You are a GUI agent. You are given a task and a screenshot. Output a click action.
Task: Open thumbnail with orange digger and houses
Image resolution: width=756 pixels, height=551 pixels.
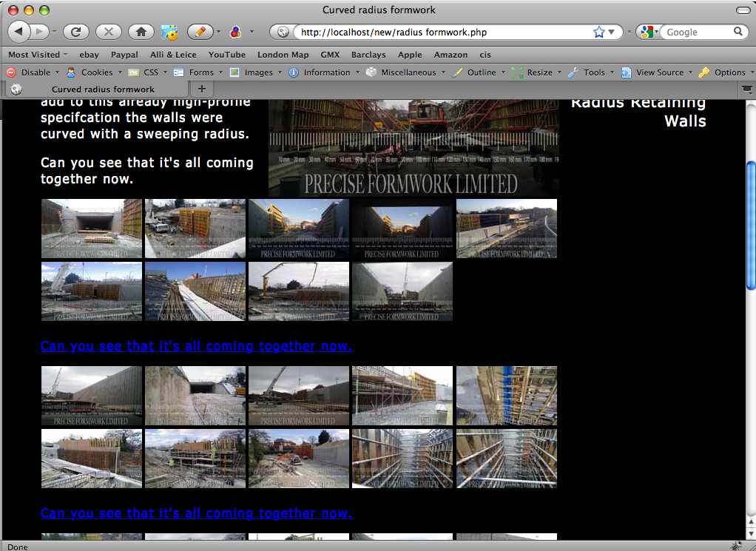(x=299, y=459)
